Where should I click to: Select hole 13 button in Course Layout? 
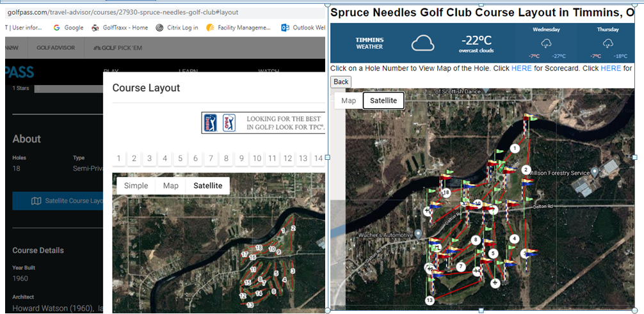303,158
